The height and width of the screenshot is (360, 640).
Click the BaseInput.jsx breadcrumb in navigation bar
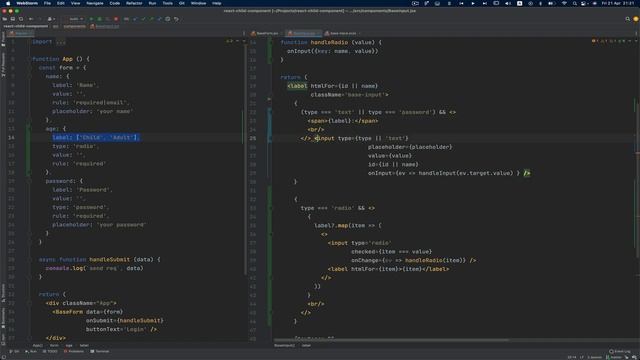tap(105, 26)
